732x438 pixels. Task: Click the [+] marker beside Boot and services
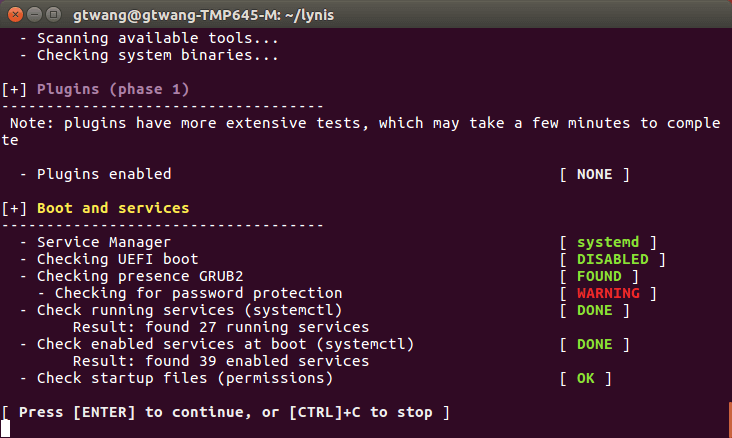point(15,208)
